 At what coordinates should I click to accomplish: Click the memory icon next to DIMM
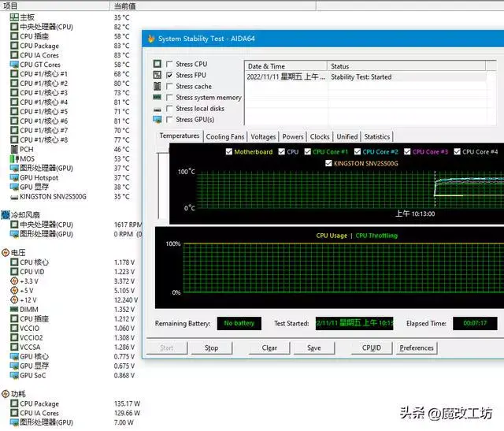(x=14, y=310)
